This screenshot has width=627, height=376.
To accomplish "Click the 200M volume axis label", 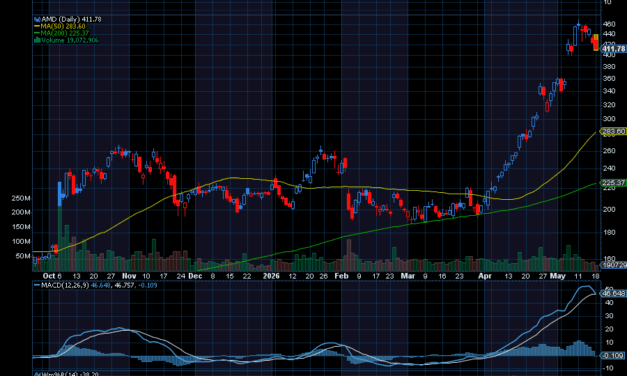I will (21, 212).
